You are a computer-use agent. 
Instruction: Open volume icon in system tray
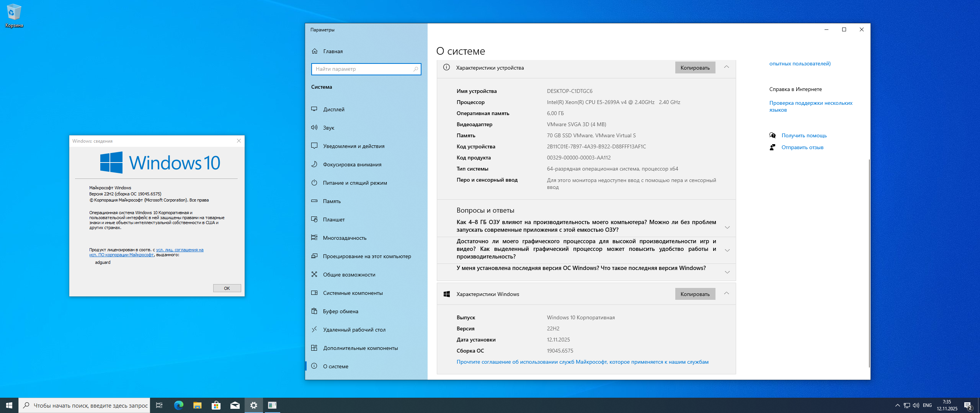coord(916,405)
